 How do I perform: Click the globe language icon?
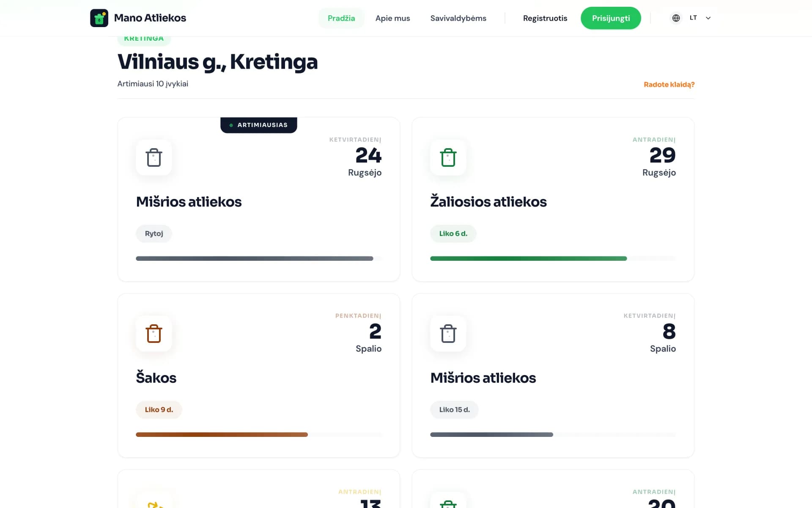[x=676, y=18]
